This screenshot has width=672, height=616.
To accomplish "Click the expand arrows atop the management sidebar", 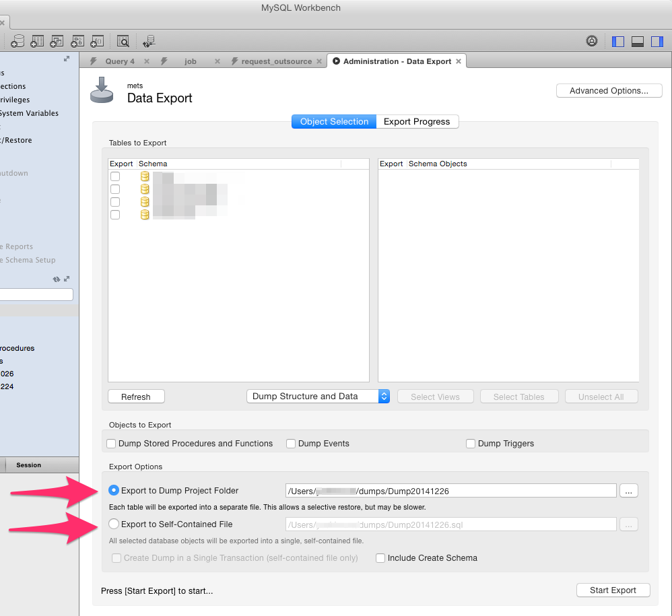I will (x=67, y=59).
